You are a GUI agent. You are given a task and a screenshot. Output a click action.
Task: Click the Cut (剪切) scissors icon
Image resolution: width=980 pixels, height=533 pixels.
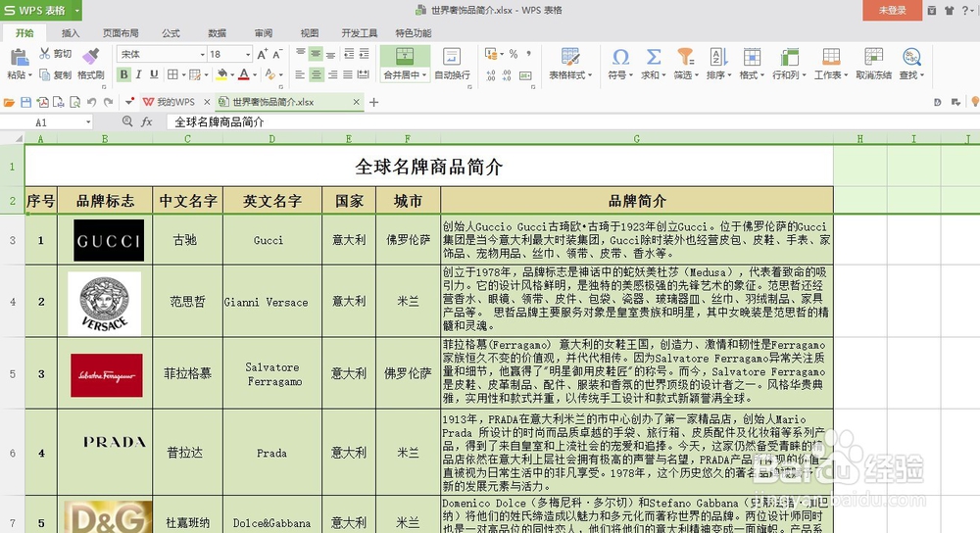[44, 54]
